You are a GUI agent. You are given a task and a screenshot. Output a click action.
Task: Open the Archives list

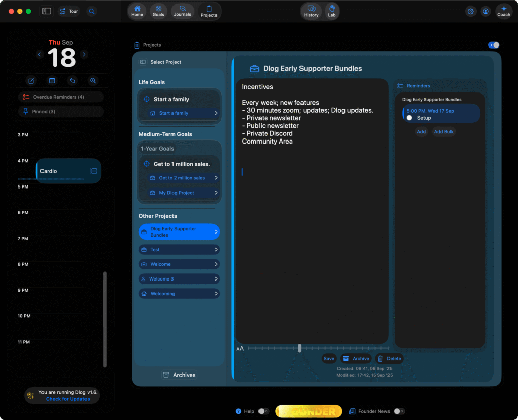tap(180, 375)
